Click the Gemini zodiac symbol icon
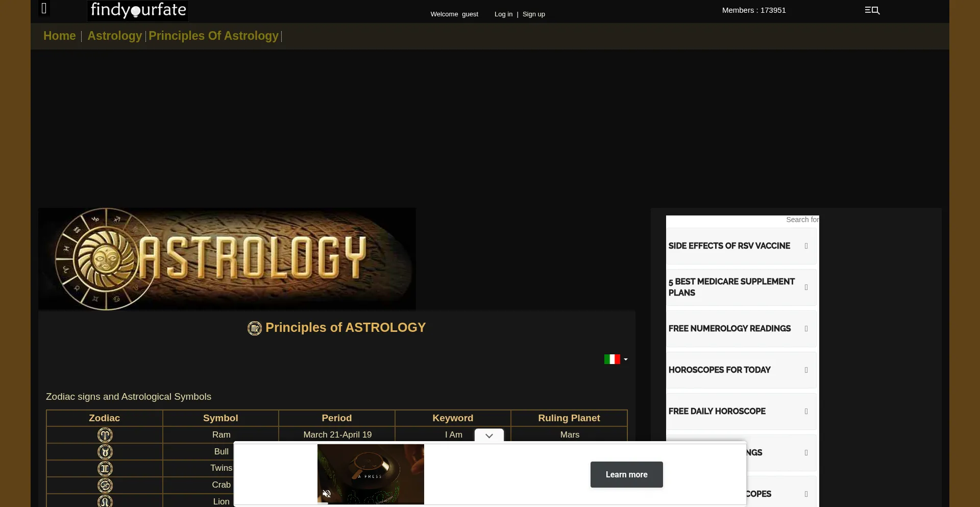The image size is (980, 507). 105,468
